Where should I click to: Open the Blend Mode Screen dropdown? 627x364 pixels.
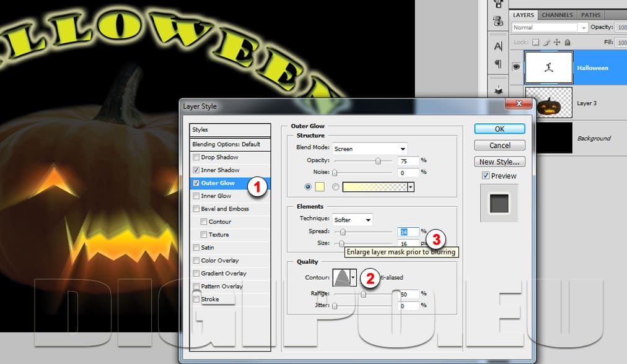[x=369, y=149]
